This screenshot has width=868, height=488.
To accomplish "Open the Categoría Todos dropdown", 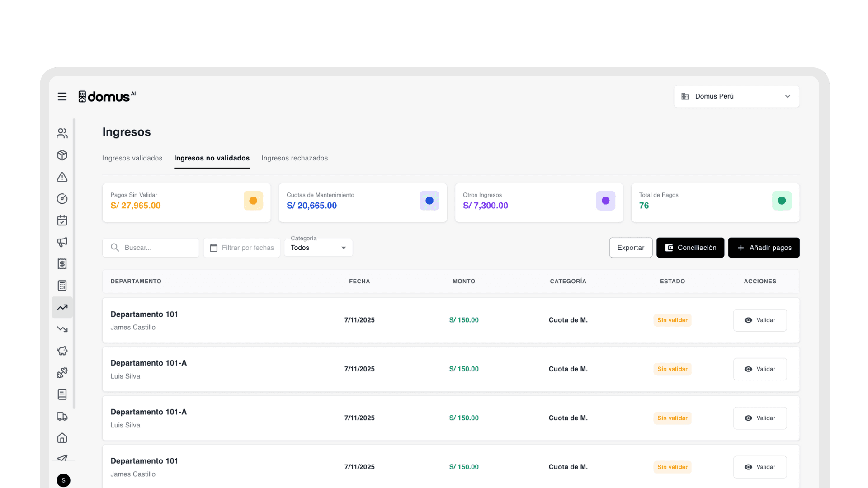I will pyautogui.click(x=318, y=248).
